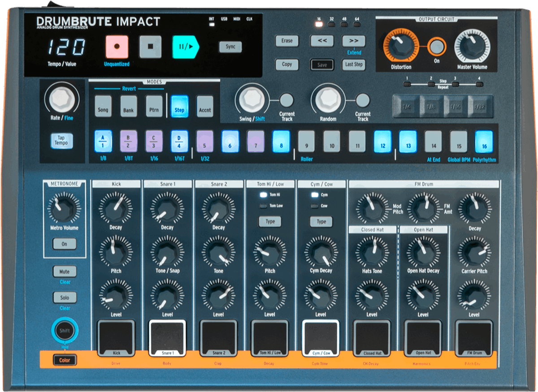The height and width of the screenshot is (392, 538).
Task: Toggle the Metronome On button
Action: coord(65,244)
